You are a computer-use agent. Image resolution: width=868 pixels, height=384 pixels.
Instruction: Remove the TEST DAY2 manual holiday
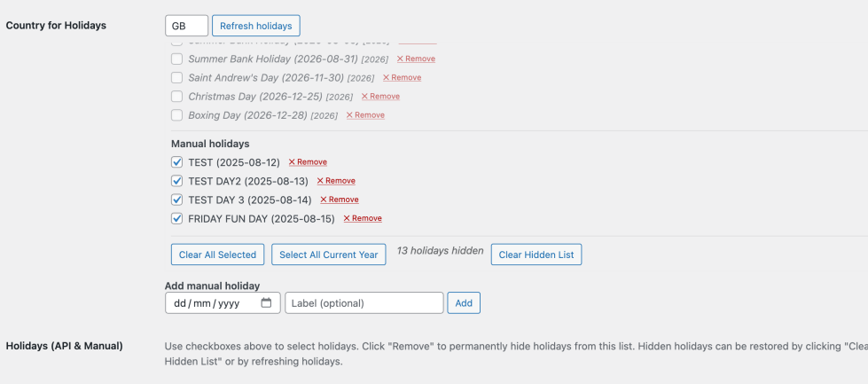(336, 181)
